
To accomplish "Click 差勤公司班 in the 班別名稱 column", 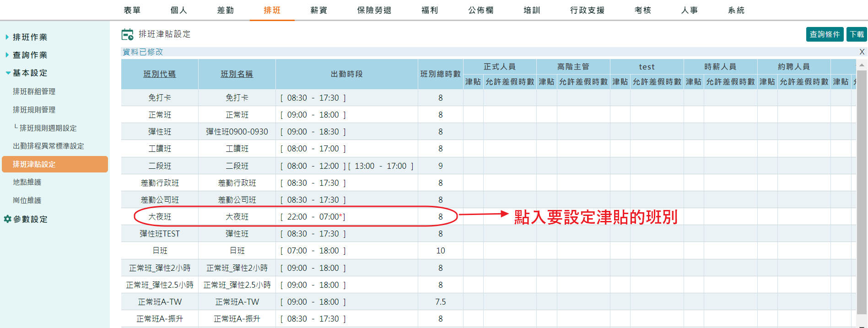I will (x=237, y=200).
